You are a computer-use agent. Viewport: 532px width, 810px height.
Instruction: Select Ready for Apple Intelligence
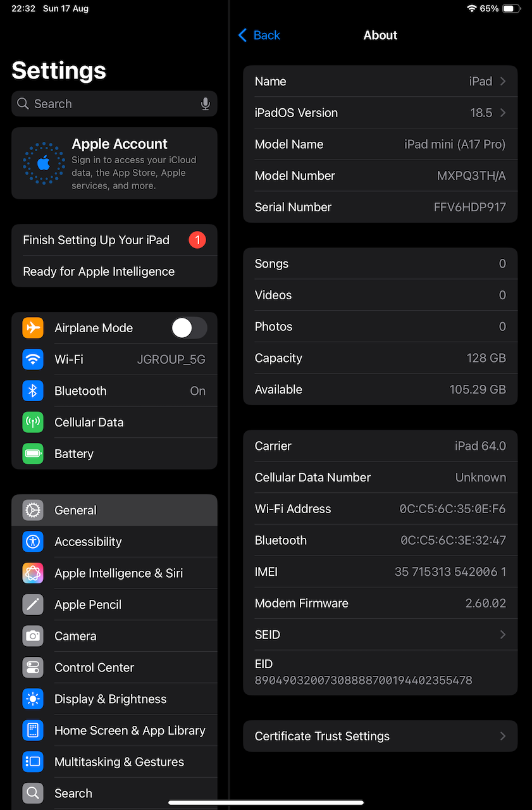point(114,271)
